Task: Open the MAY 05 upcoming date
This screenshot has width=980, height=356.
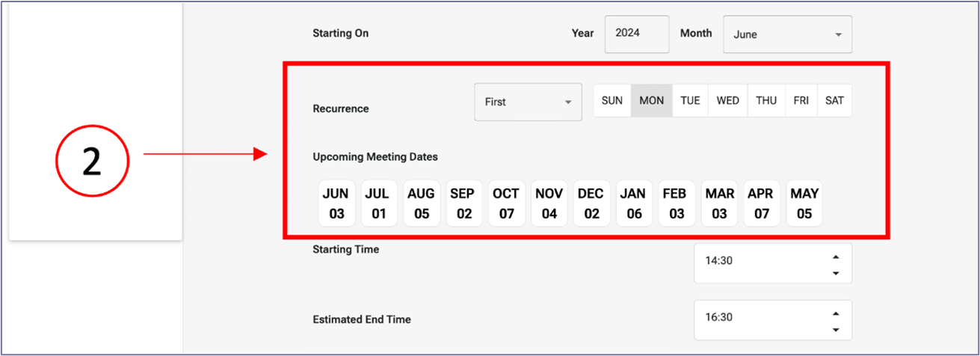Action: click(804, 203)
